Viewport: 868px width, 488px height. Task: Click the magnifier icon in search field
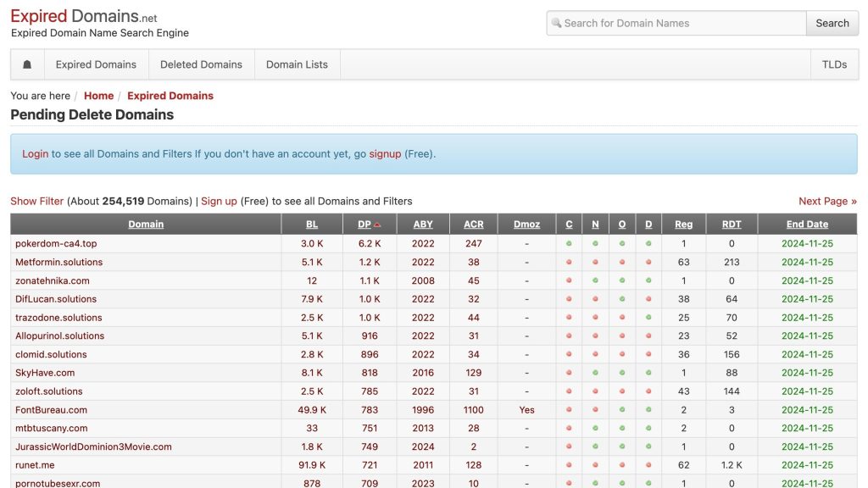tap(556, 23)
